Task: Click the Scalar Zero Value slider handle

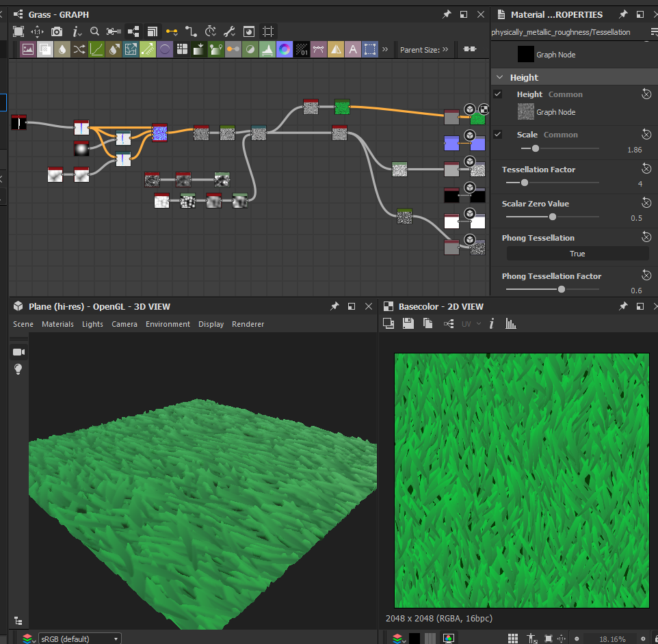Action: click(552, 217)
